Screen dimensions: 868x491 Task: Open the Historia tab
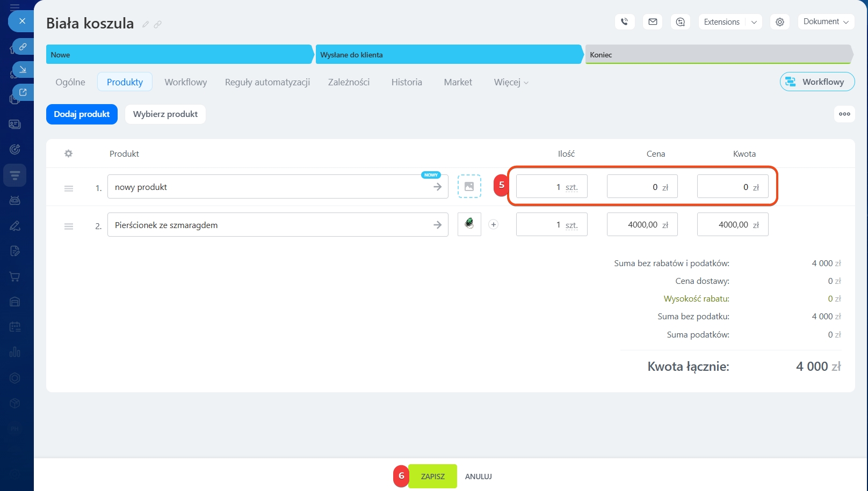[406, 82]
